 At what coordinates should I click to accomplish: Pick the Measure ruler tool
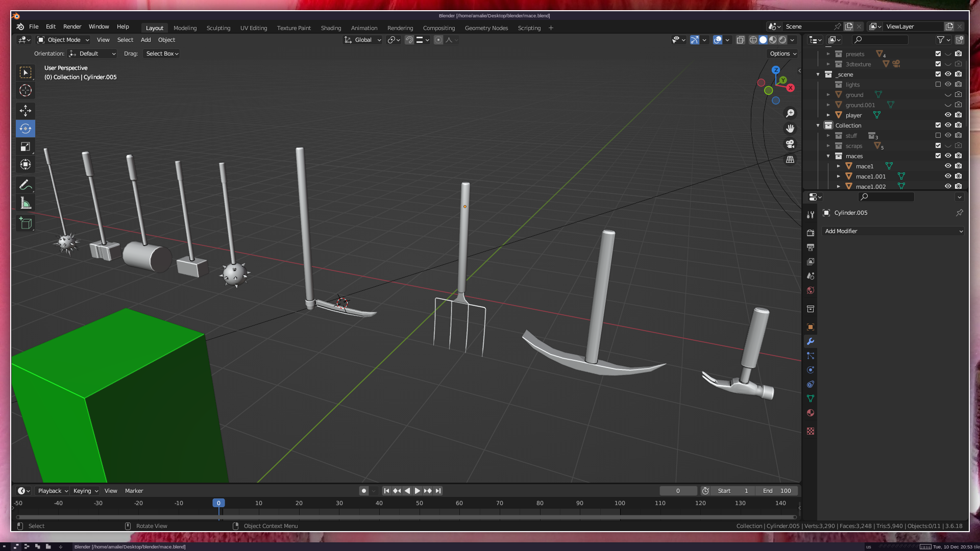coord(26,204)
